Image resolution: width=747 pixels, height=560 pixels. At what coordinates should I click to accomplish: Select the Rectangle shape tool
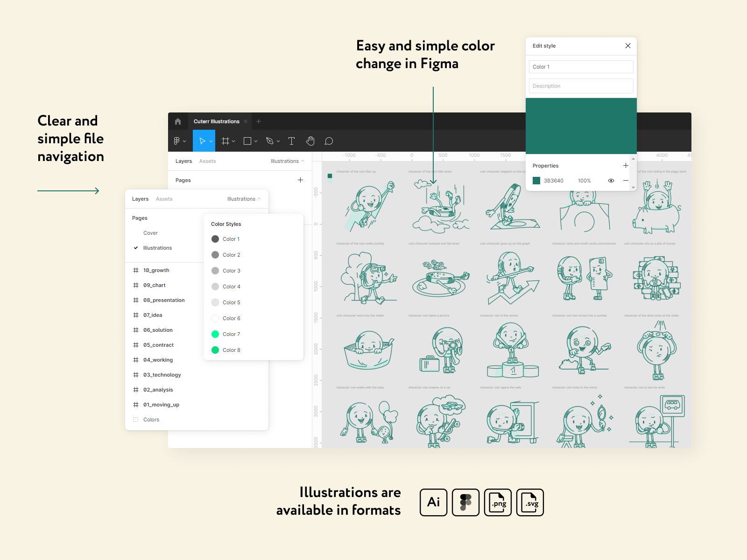[247, 141]
